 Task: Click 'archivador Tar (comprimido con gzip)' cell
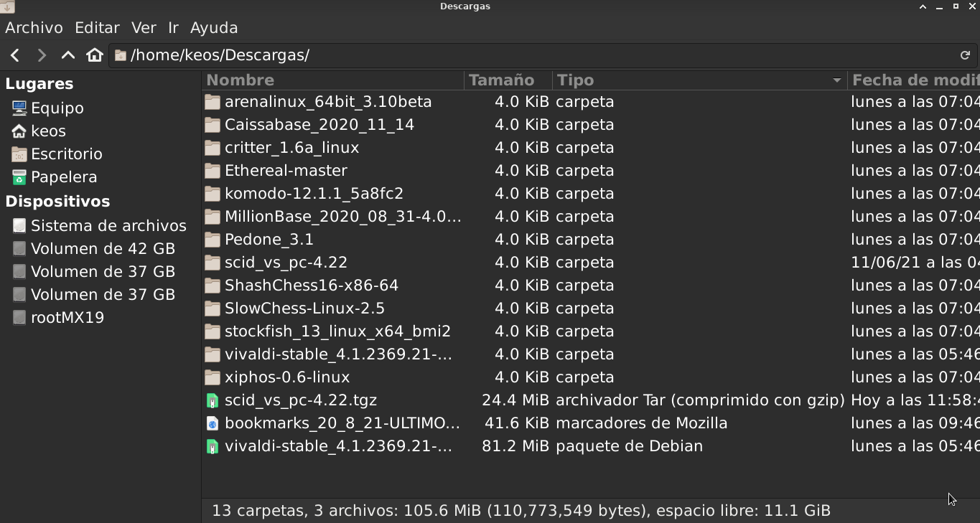(700, 400)
